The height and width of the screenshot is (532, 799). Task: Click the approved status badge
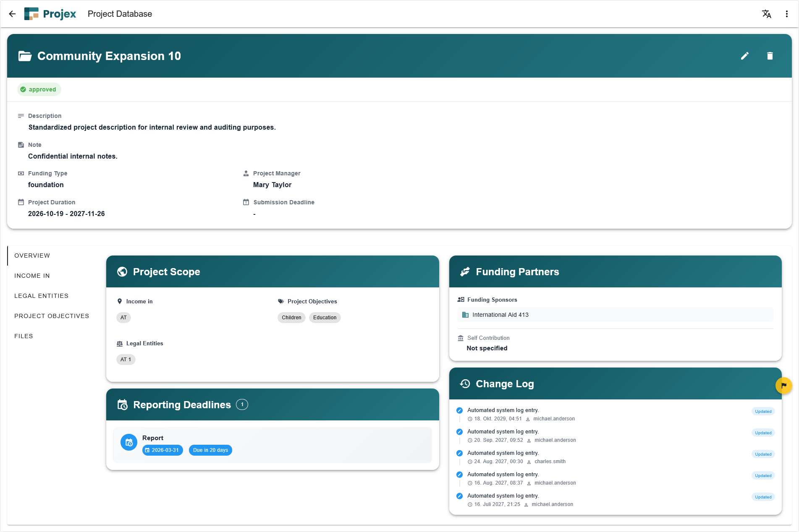pos(39,89)
